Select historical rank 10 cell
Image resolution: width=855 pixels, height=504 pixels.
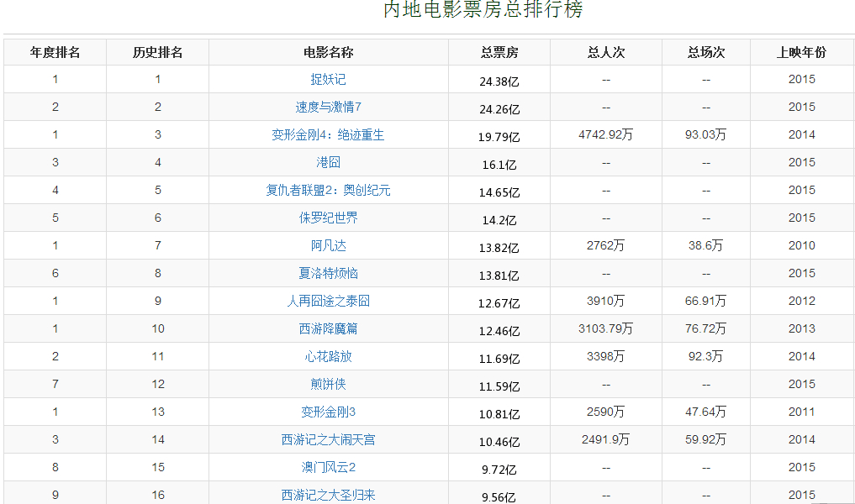[157, 329]
